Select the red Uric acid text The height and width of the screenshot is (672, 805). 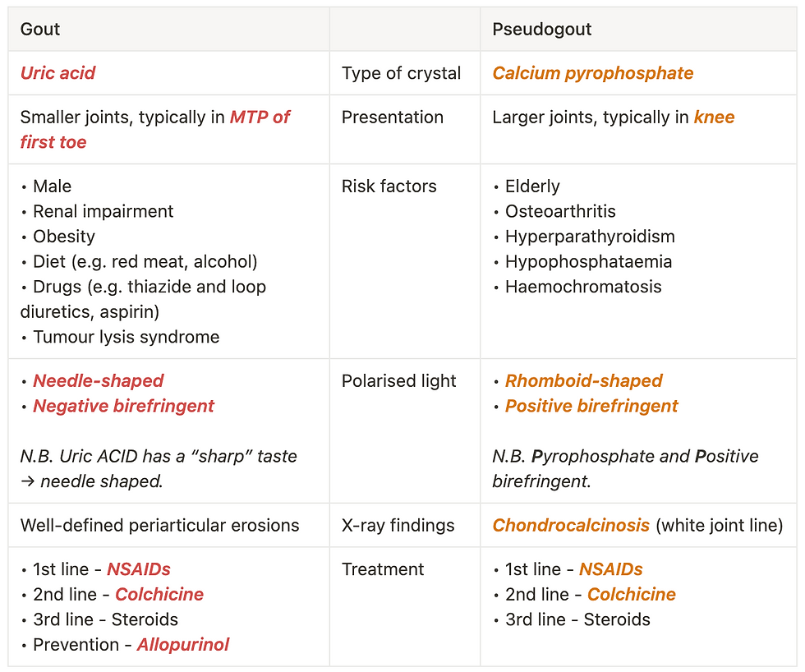pyautogui.click(x=57, y=73)
